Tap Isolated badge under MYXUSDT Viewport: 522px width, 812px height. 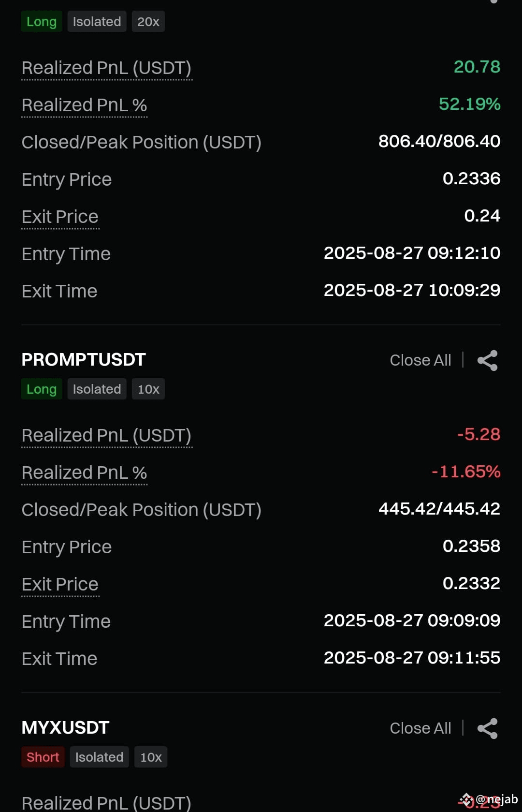click(100, 757)
